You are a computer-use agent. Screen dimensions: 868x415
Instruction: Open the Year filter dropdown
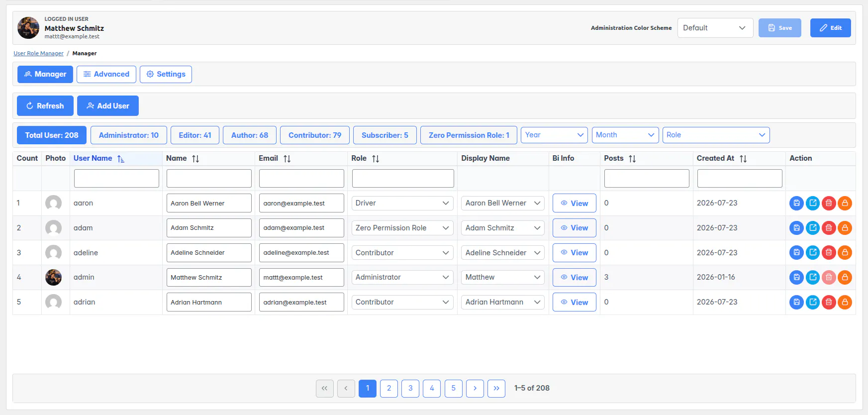tap(554, 135)
